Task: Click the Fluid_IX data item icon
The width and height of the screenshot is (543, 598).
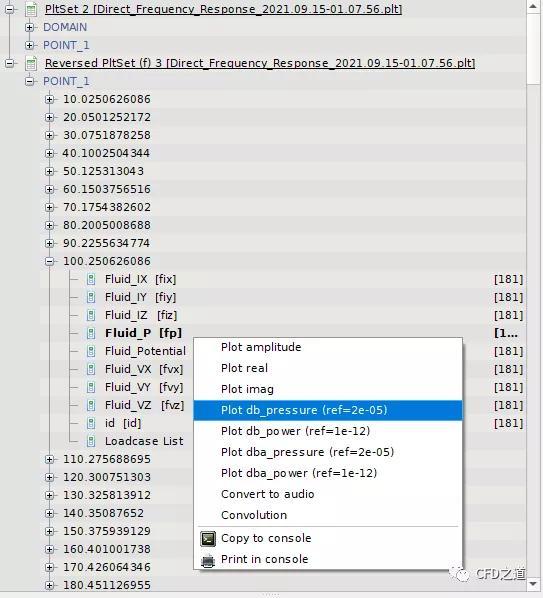Action: tap(91, 280)
